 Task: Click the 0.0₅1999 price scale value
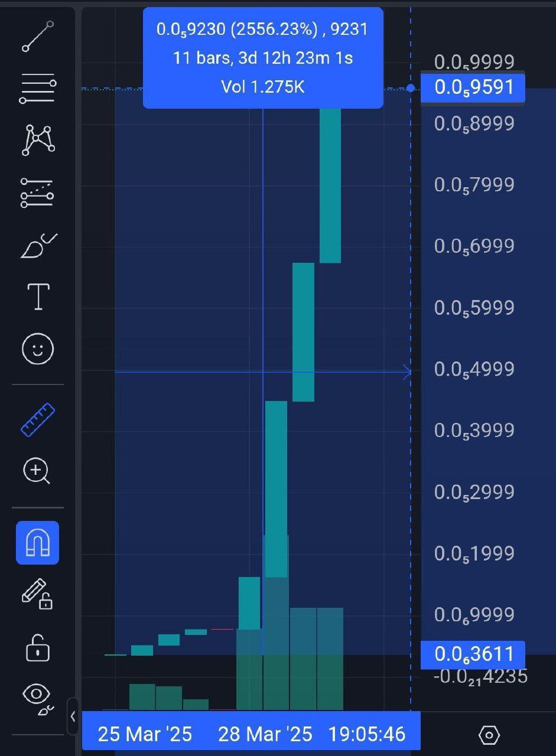point(474,554)
